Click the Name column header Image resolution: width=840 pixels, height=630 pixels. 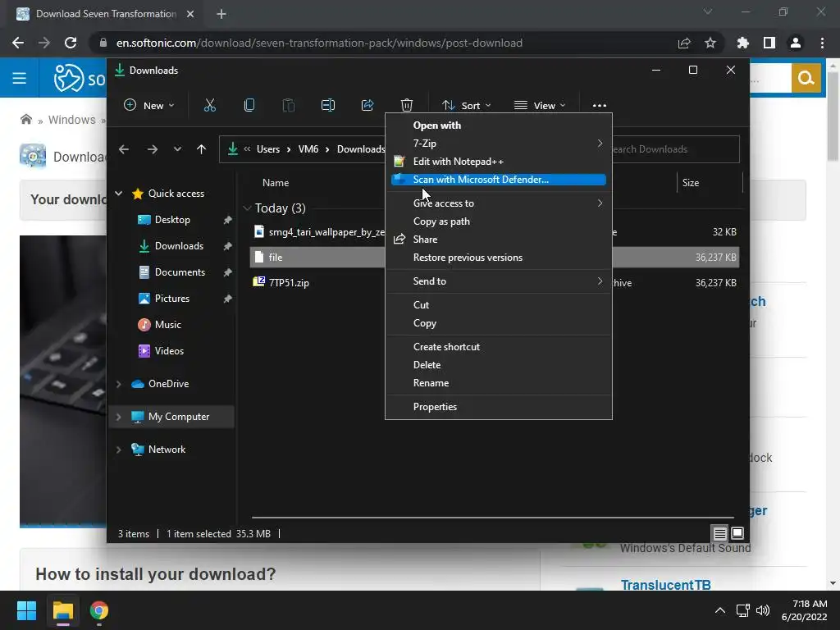click(276, 183)
